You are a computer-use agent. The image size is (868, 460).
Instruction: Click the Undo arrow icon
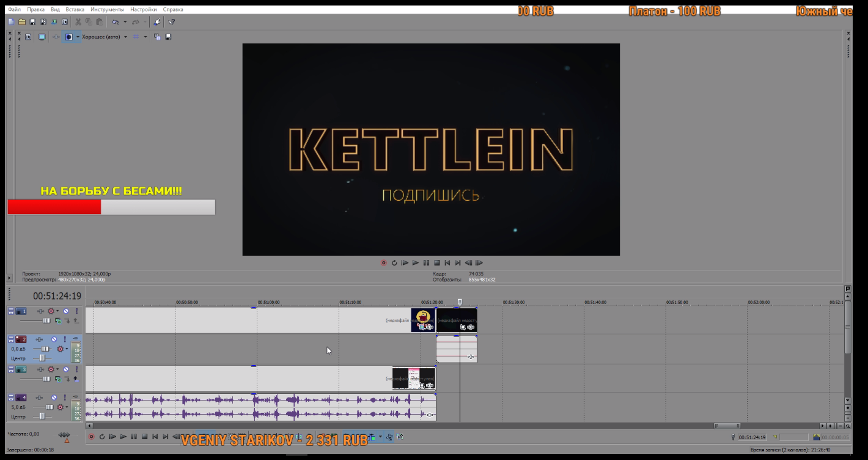pos(116,22)
